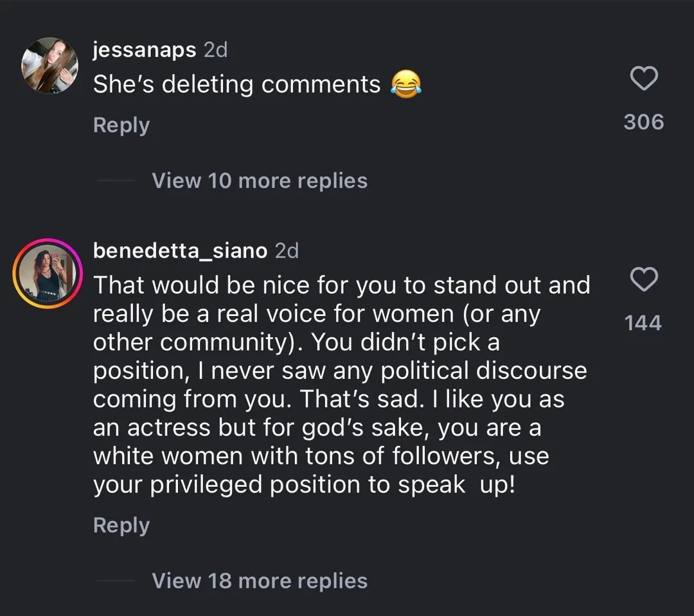The width and height of the screenshot is (694, 616).
Task: Show who liked via the 306 count
Action: [x=644, y=121]
